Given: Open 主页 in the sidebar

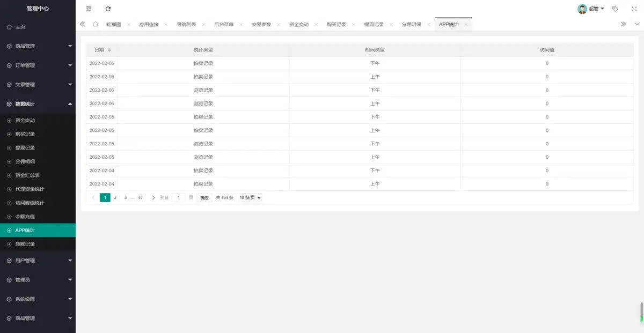Looking at the screenshot, I should tap(38, 27).
